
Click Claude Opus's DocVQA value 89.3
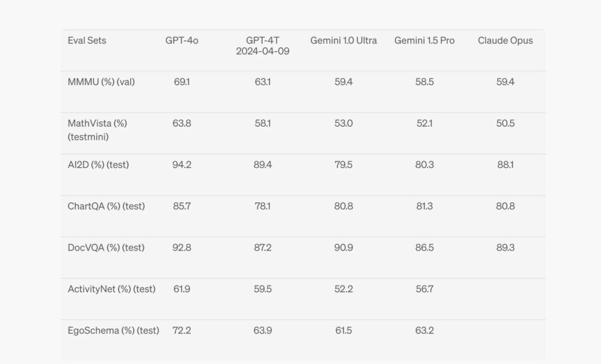tap(505, 248)
